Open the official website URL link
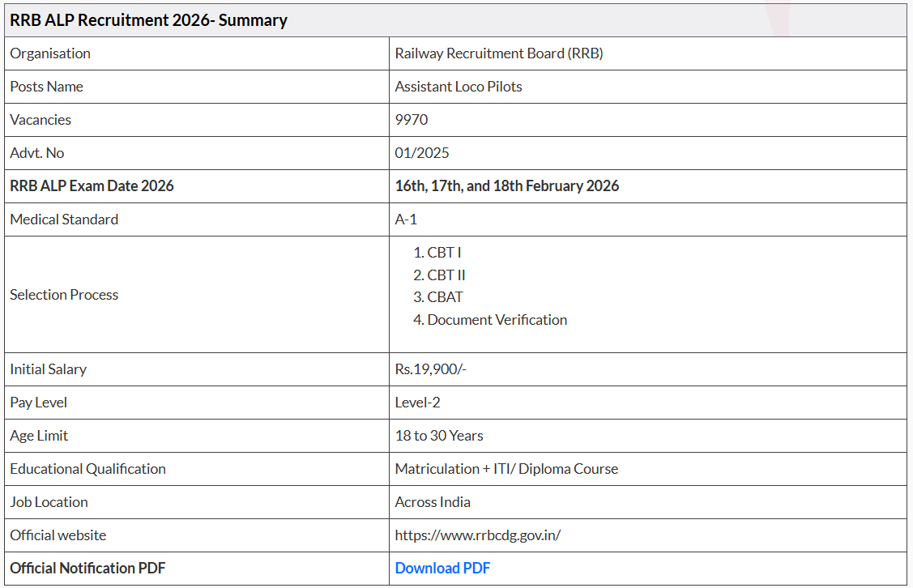This screenshot has width=913, height=588. [x=479, y=535]
